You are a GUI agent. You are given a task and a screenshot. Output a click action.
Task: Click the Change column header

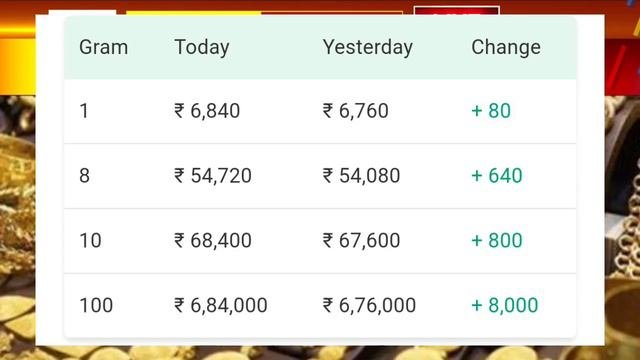tap(506, 48)
